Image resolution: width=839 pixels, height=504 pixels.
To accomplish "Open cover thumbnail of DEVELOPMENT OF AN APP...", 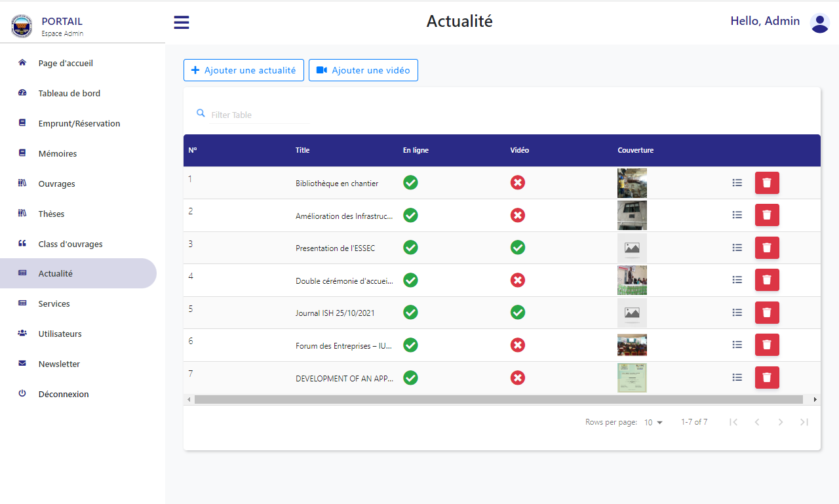I will 632,378.
